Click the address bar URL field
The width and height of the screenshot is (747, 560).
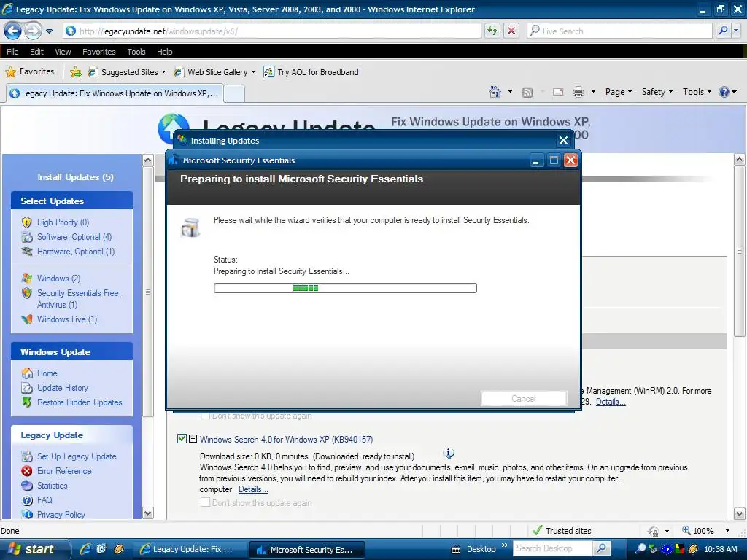(x=272, y=31)
